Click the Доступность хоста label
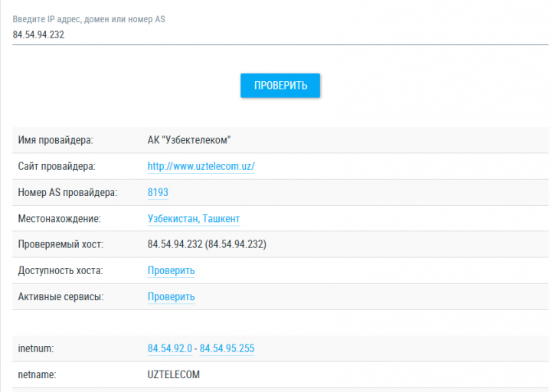The width and height of the screenshot is (556, 392). pos(61,270)
